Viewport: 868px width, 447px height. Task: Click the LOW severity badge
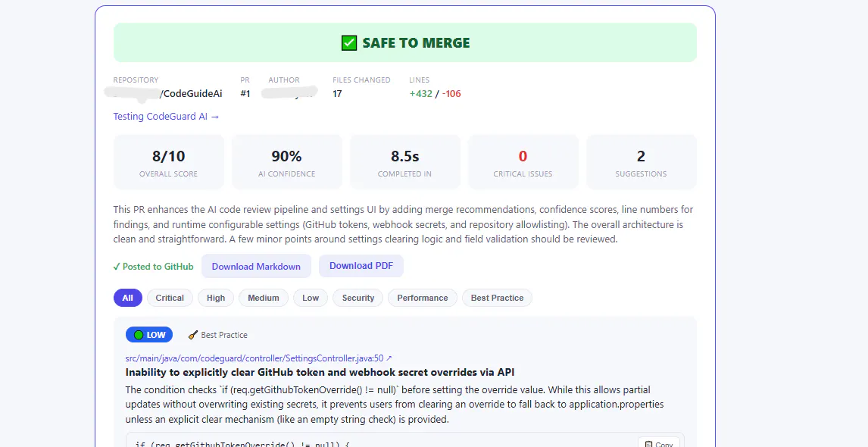149,335
